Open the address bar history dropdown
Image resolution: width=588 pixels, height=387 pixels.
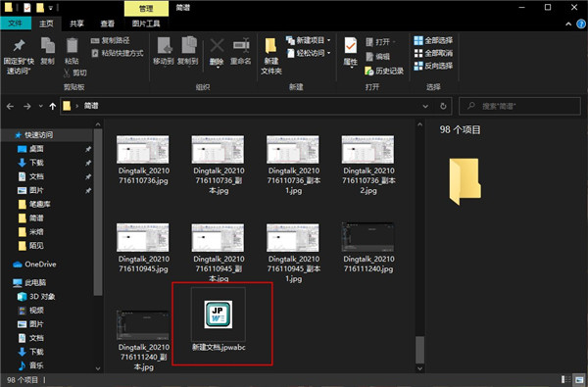425,106
